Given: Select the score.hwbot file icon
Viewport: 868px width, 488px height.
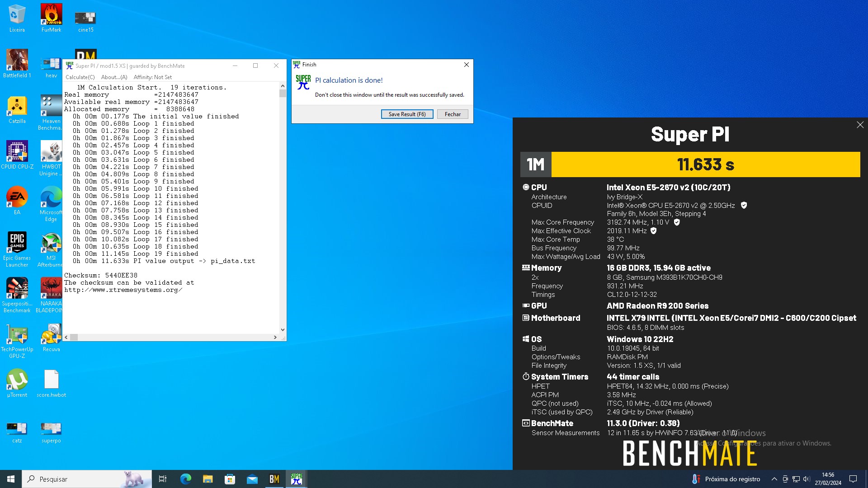Looking at the screenshot, I should click(x=51, y=383).
